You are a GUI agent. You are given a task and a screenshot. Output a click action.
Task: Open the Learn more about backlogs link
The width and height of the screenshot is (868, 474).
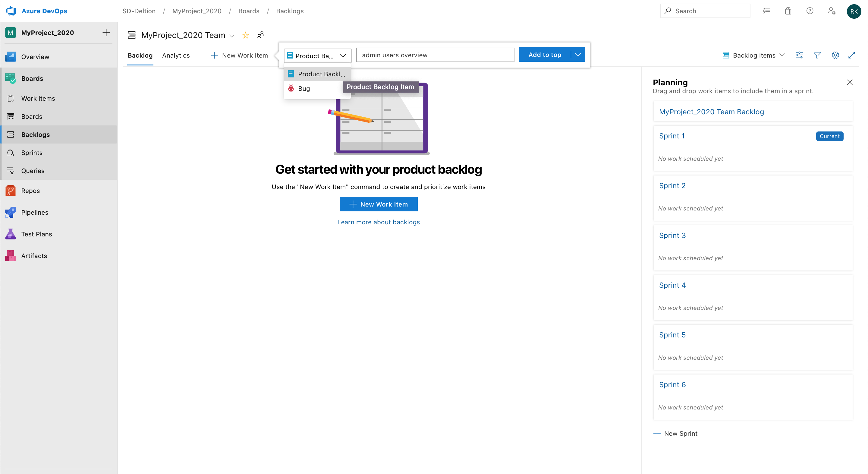[379, 222]
